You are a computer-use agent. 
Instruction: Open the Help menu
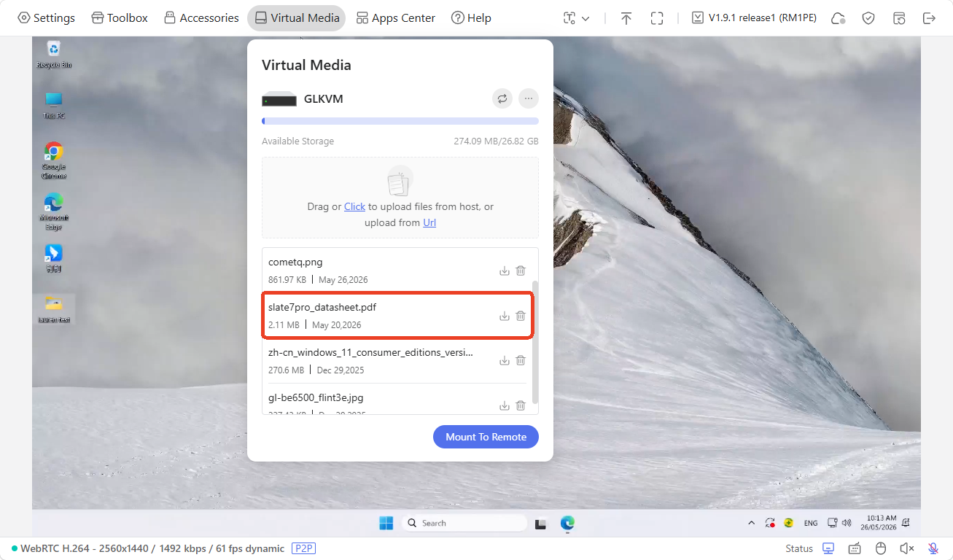tap(471, 18)
